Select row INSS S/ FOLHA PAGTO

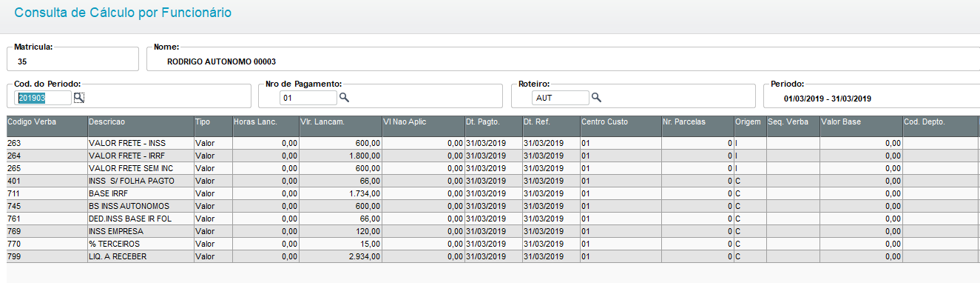(x=493, y=181)
